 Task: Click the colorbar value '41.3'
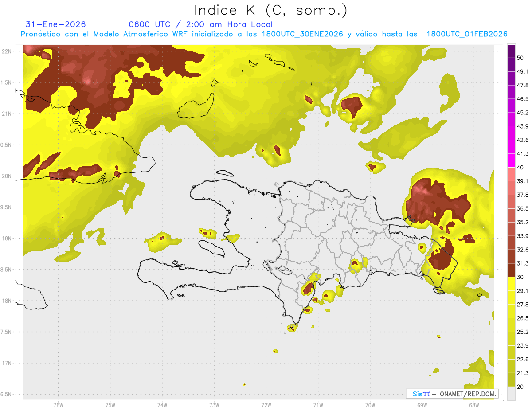tap(522, 154)
